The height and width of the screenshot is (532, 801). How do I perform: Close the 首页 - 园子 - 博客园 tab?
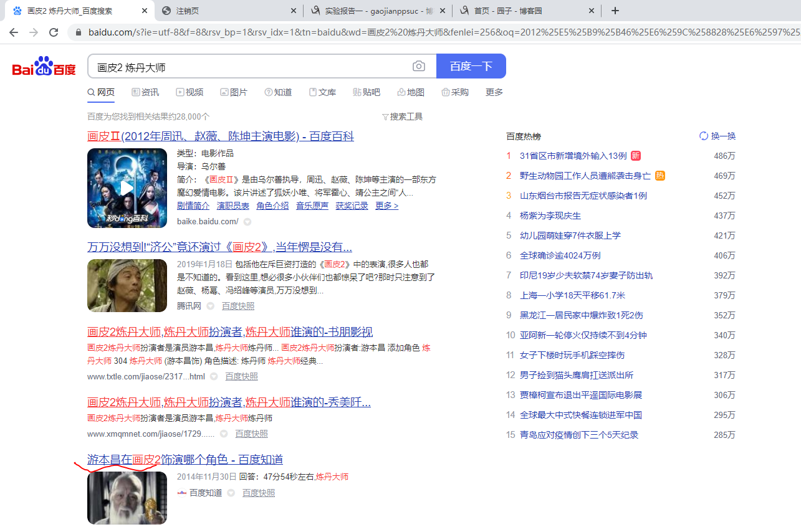coord(592,11)
